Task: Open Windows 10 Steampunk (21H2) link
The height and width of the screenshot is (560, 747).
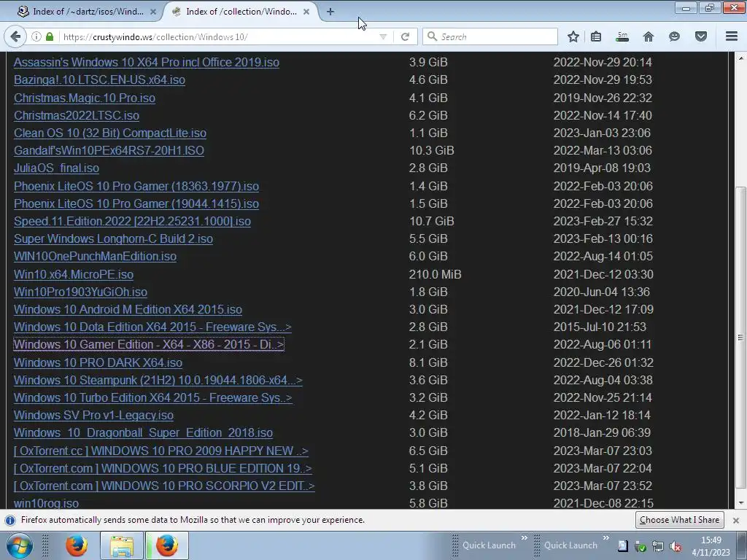Action: pyautogui.click(x=158, y=381)
